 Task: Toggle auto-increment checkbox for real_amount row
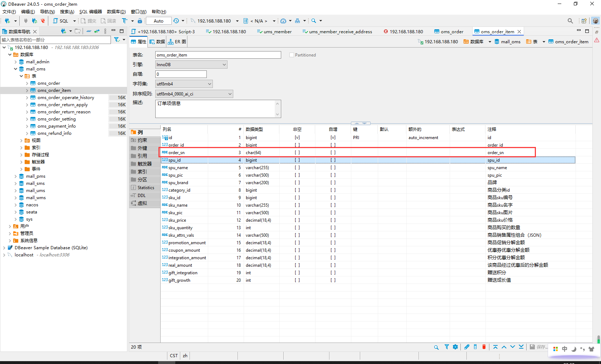[333, 265]
